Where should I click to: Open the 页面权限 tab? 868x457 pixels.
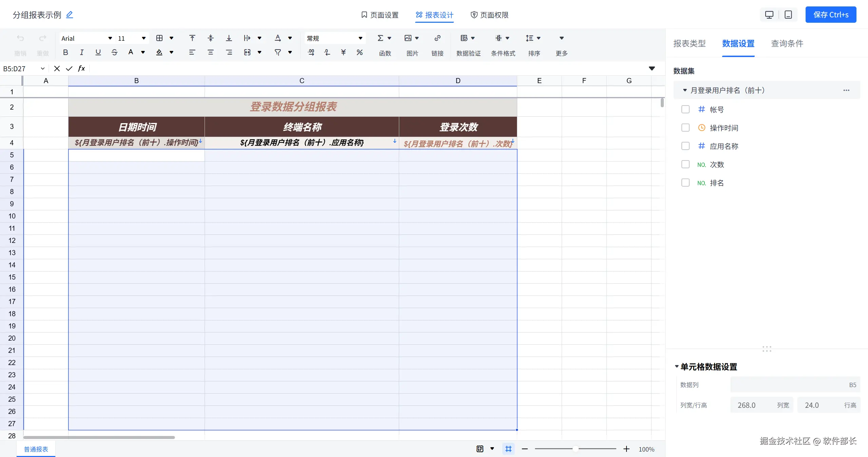[489, 15]
